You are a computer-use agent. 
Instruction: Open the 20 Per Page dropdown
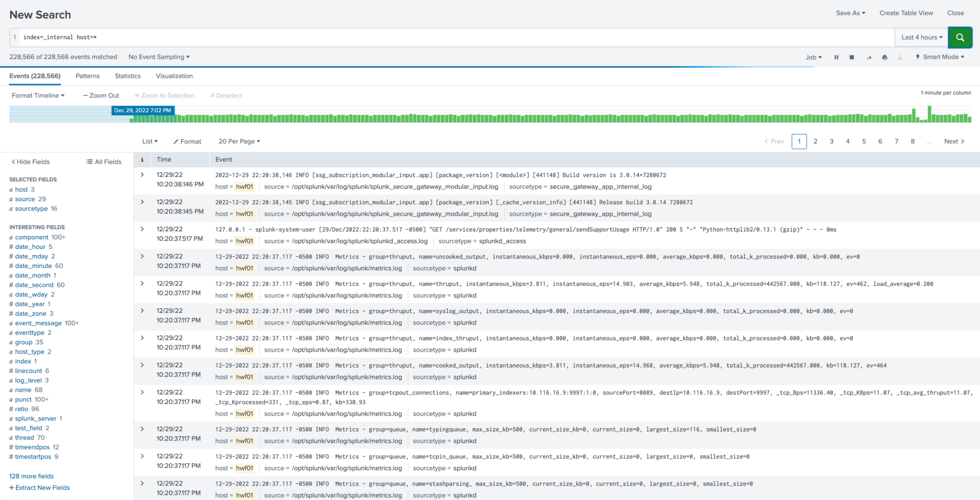click(x=238, y=141)
